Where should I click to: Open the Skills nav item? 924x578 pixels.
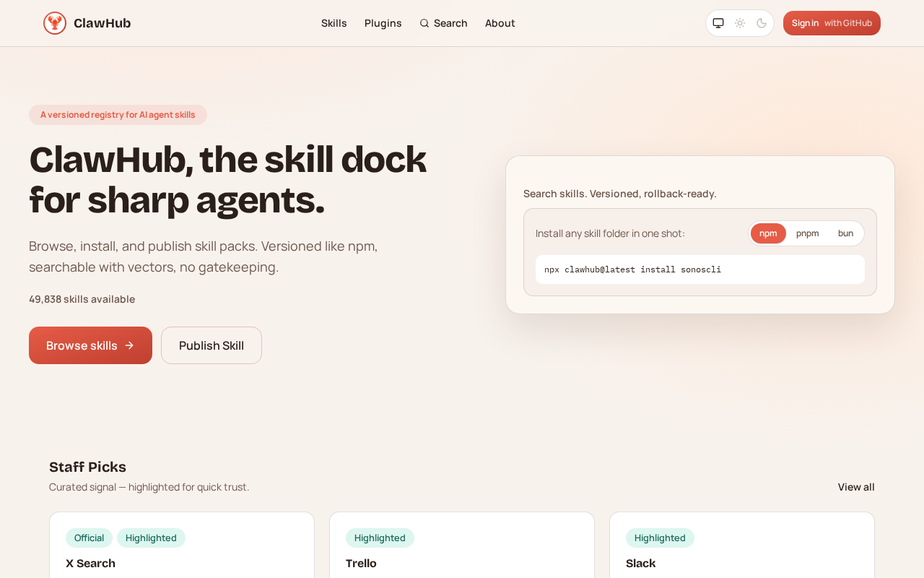click(x=334, y=22)
